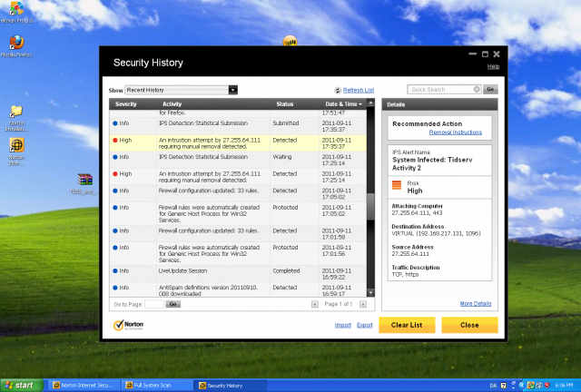Click the Export link
The image size is (581, 392).
tap(365, 325)
